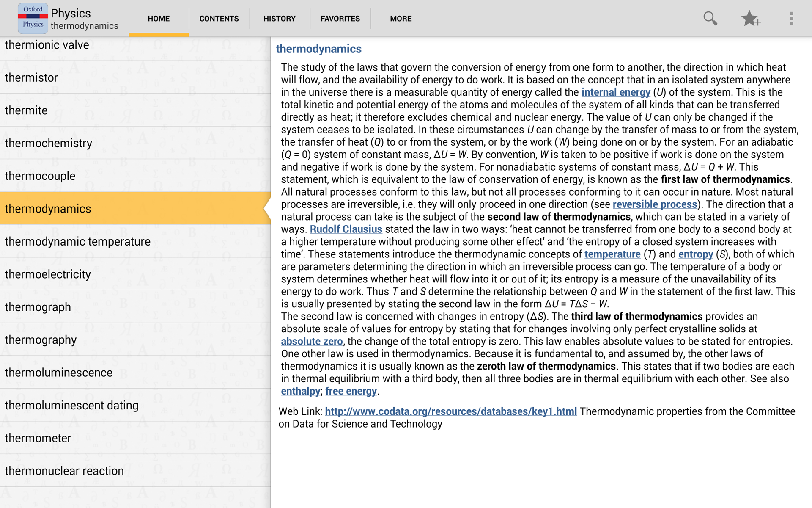Visit the codata.org web link
812x508 pixels.
click(x=451, y=411)
